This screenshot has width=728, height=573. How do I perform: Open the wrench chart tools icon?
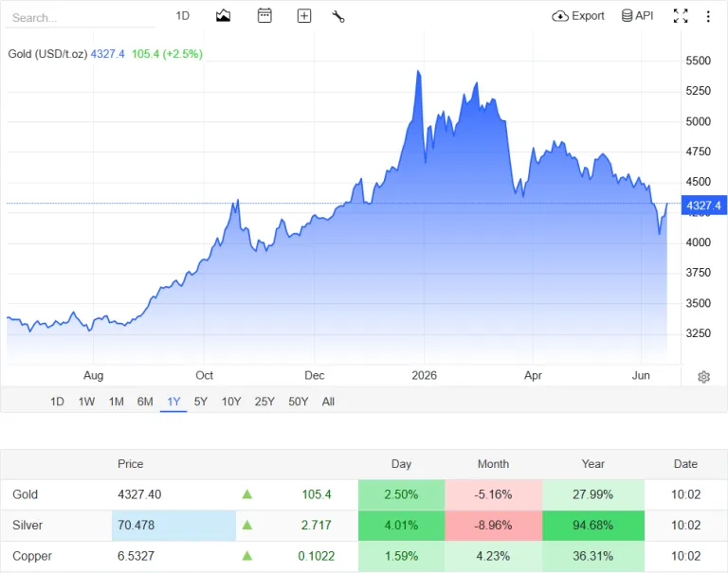click(x=338, y=17)
